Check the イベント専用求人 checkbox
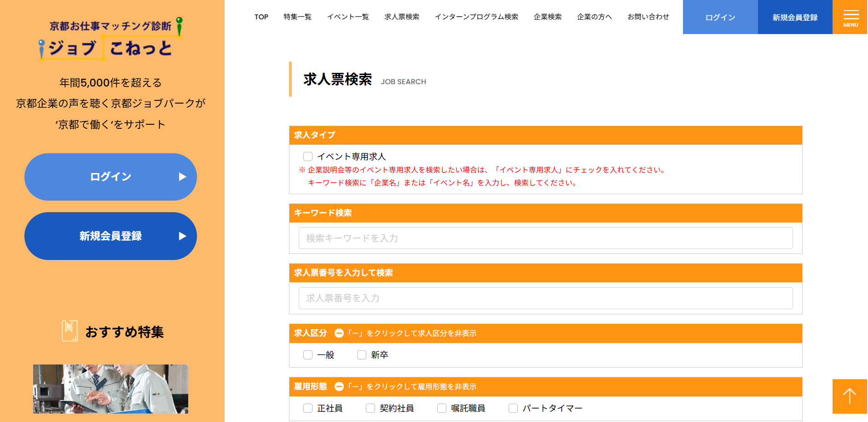Image resolution: width=868 pixels, height=422 pixels. 308,156
